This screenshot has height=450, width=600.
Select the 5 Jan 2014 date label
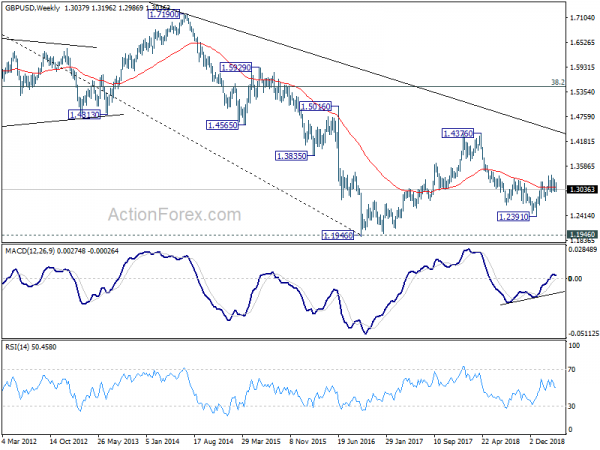click(x=163, y=441)
